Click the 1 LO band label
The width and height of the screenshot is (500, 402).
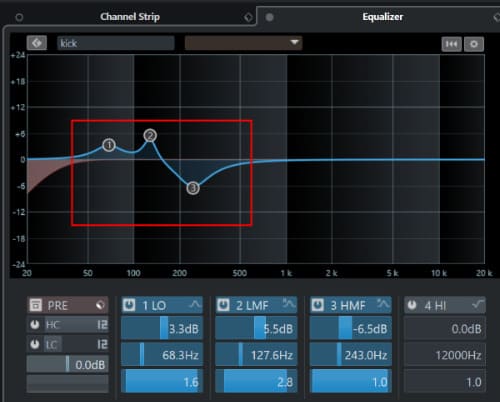[154, 306]
